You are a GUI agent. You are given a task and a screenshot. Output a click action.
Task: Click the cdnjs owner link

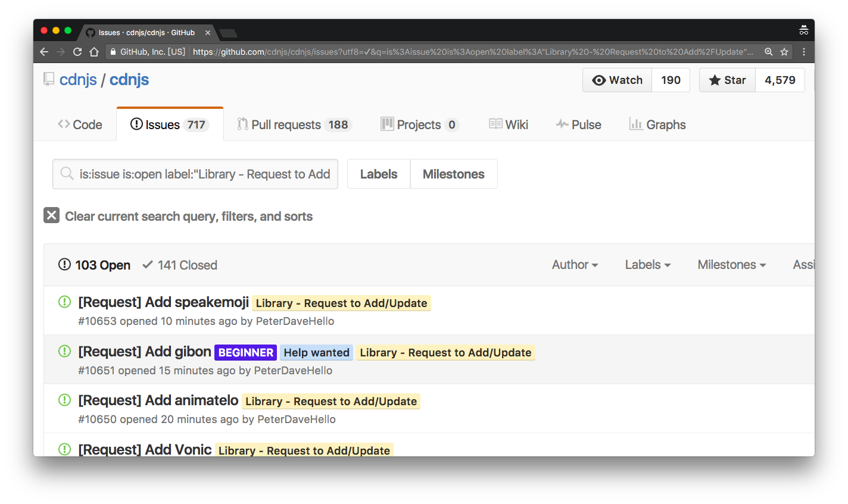point(78,80)
